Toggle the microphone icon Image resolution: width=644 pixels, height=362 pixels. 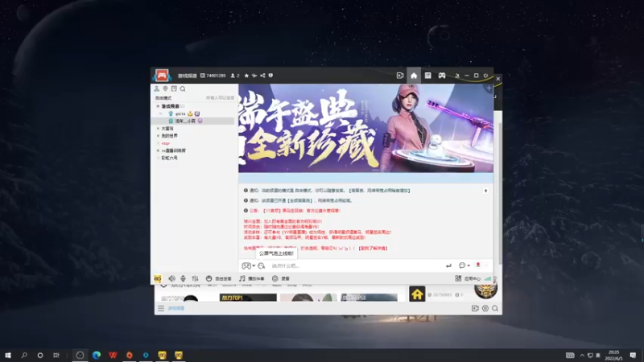(184, 278)
